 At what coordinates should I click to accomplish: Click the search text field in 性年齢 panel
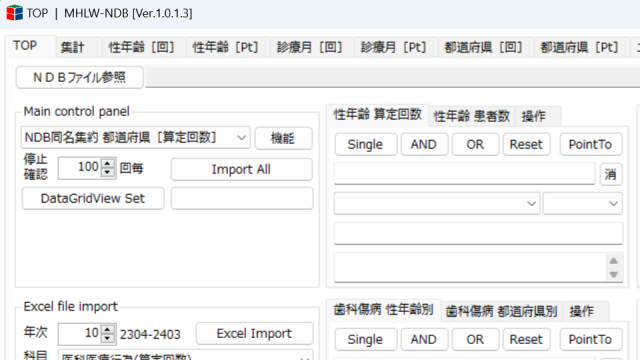pos(464,174)
